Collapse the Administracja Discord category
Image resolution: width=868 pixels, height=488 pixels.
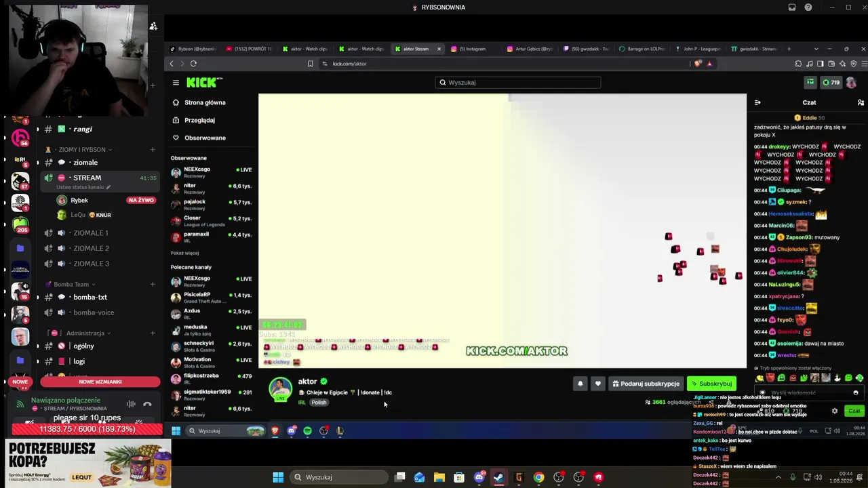[x=79, y=333]
